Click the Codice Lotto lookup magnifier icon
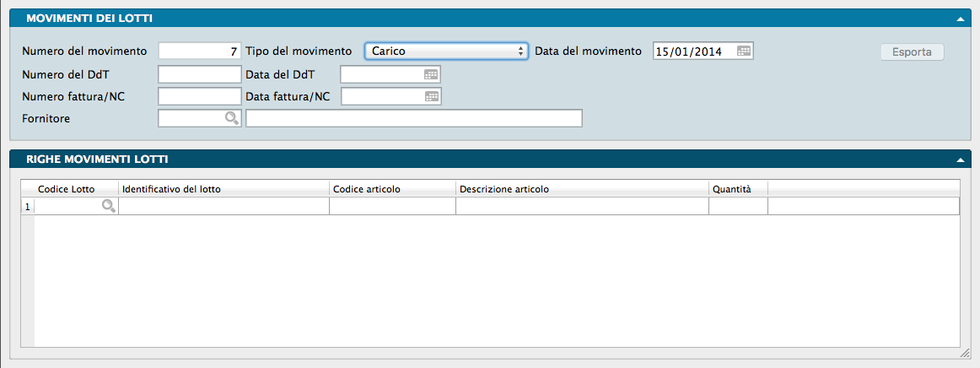The width and height of the screenshot is (980, 368). coord(108,206)
